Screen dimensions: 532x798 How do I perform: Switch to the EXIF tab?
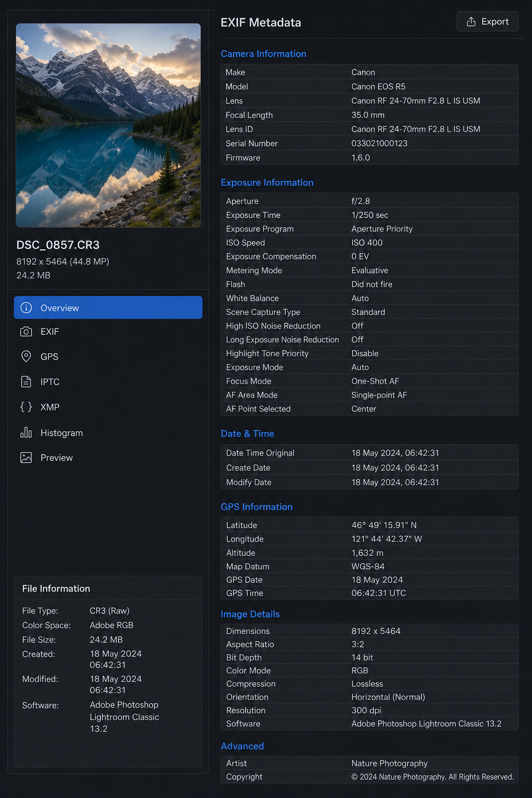click(108, 331)
